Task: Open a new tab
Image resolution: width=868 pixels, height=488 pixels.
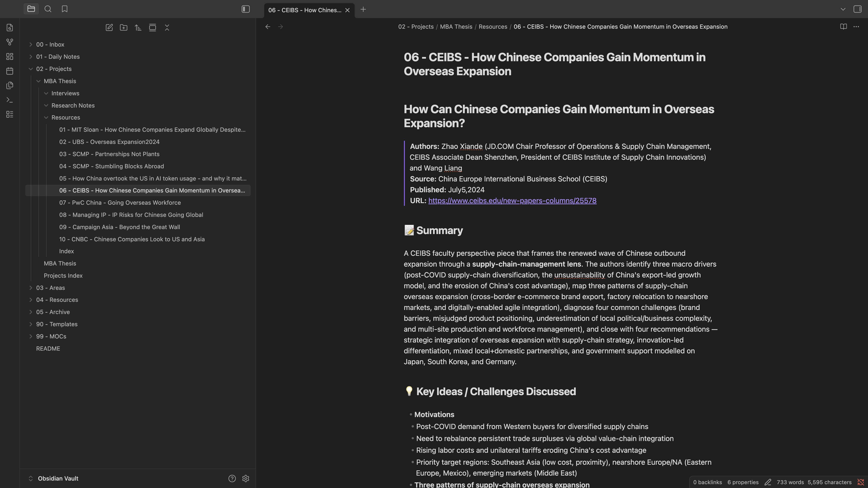Action: [x=363, y=9]
